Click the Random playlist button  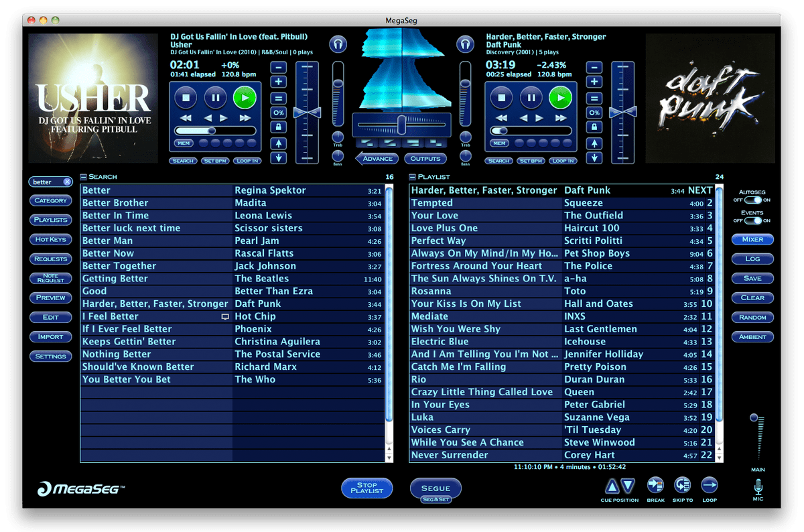(x=752, y=317)
